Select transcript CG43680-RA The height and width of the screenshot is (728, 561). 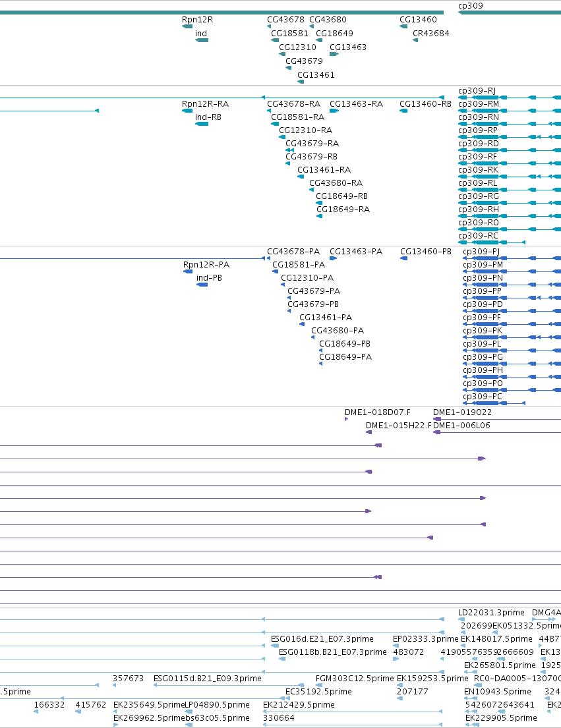pyautogui.click(x=336, y=183)
